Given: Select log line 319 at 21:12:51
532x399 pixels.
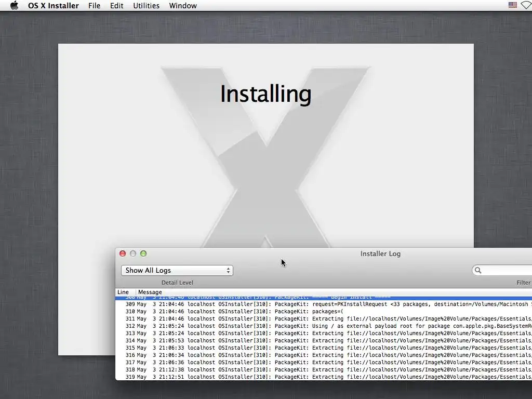Looking at the screenshot, I should tap(324, 377).
